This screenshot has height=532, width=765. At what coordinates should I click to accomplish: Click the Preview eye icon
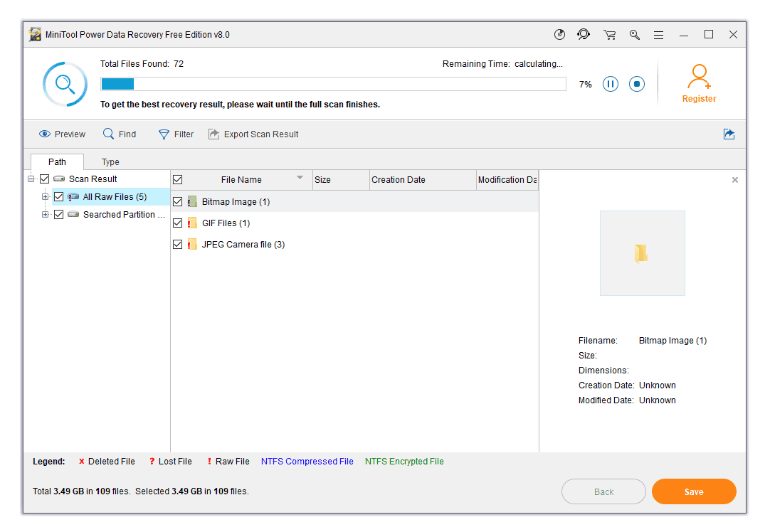click(x=45, y=134)
